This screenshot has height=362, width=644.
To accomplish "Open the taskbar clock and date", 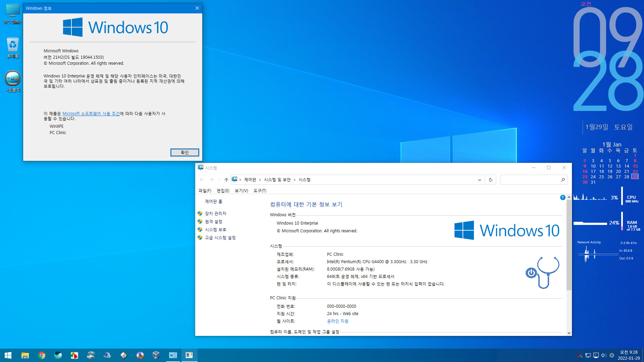I will point(629,355).
